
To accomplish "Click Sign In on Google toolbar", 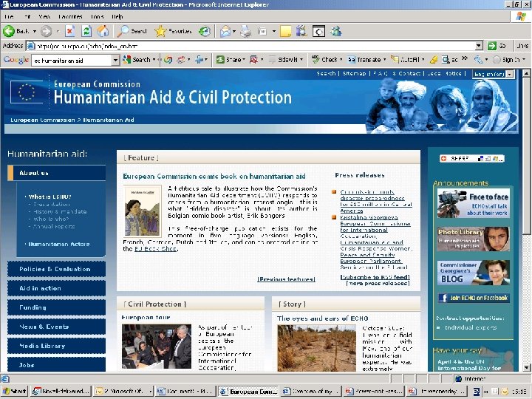I will pyautogui.click(x=506, y=60).
